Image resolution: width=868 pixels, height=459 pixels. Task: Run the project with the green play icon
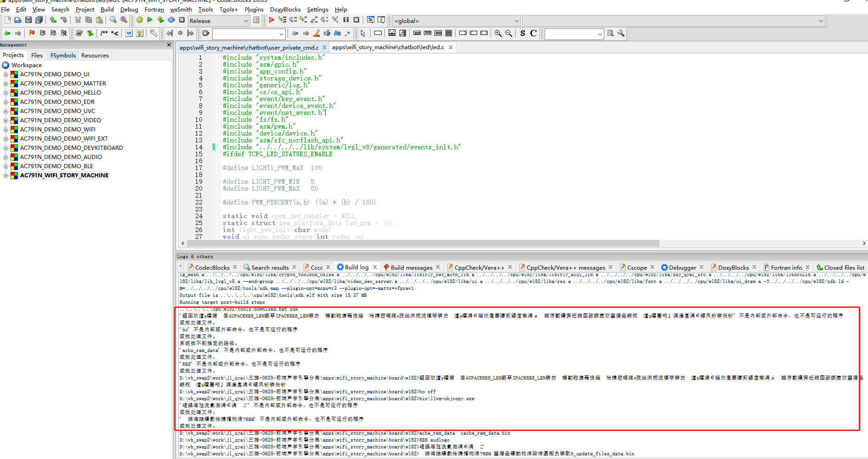(x=150, y=20)
